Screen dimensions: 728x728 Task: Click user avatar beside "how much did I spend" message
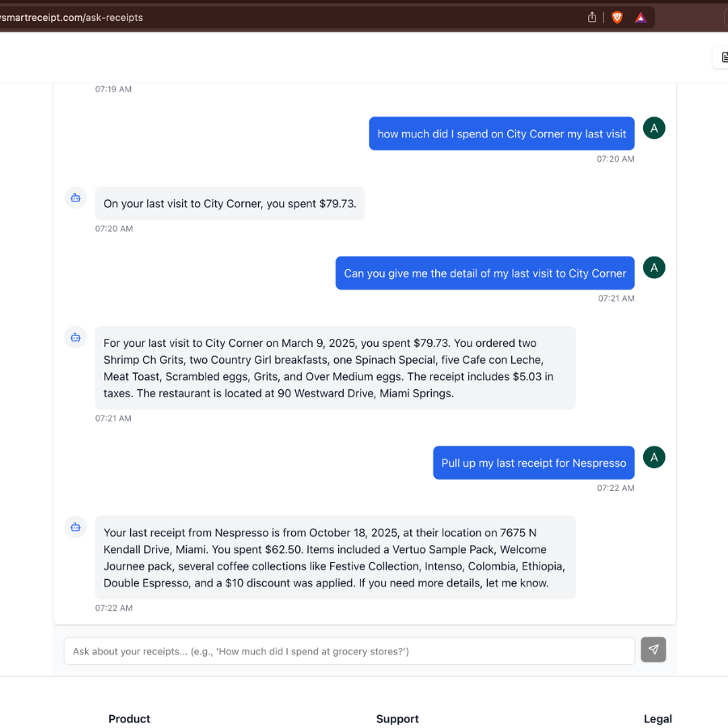pos(654,128)
